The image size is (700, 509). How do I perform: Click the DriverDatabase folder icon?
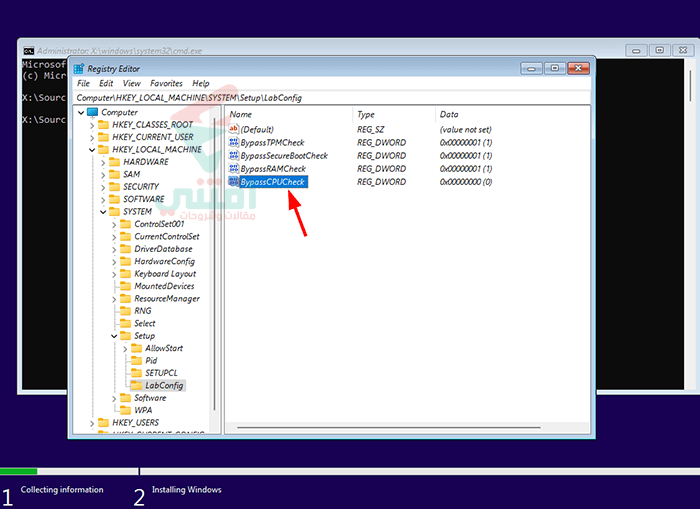click(126, 249)
